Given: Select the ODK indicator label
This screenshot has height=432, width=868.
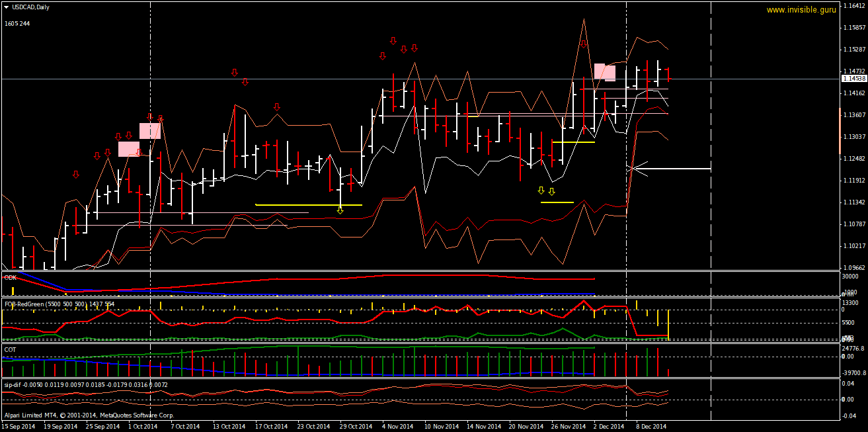Looking at the screenshot, I should 10,278.
